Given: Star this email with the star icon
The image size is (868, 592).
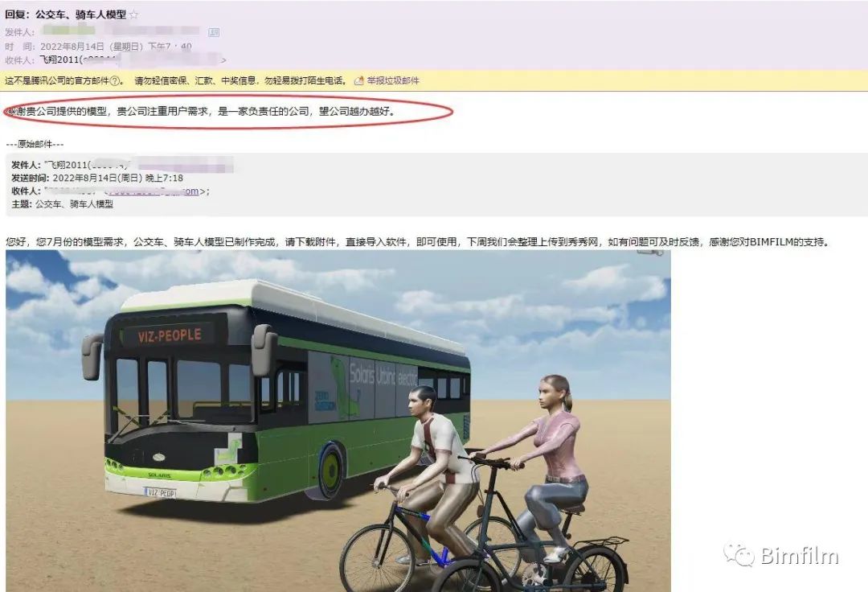Looking at the screenshot, I should point(134,15).
